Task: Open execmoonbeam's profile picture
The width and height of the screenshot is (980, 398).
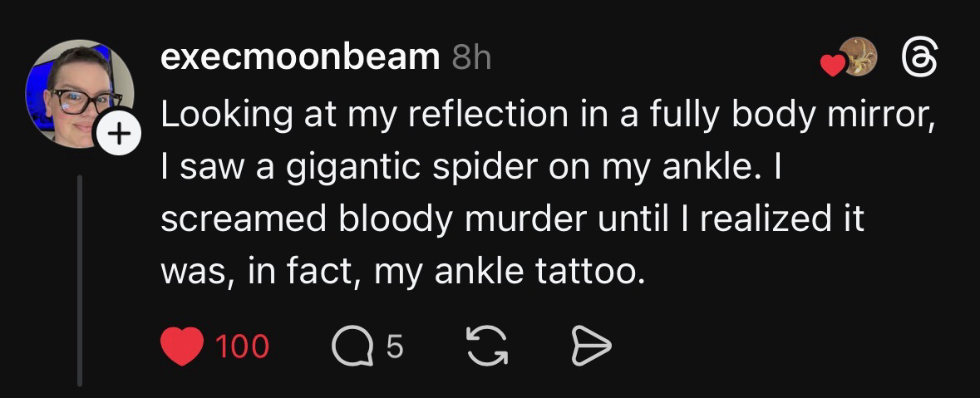Action: tap(77, 91)
